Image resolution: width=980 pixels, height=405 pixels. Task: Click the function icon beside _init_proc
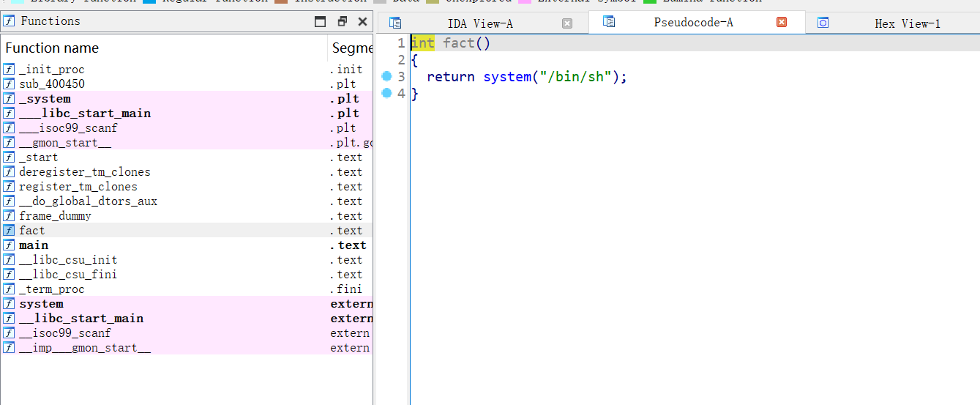coord(9,70)
